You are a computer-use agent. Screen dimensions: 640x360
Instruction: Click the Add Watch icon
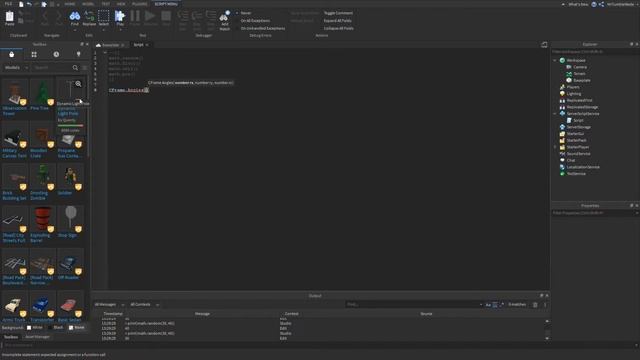pos(224,16)
